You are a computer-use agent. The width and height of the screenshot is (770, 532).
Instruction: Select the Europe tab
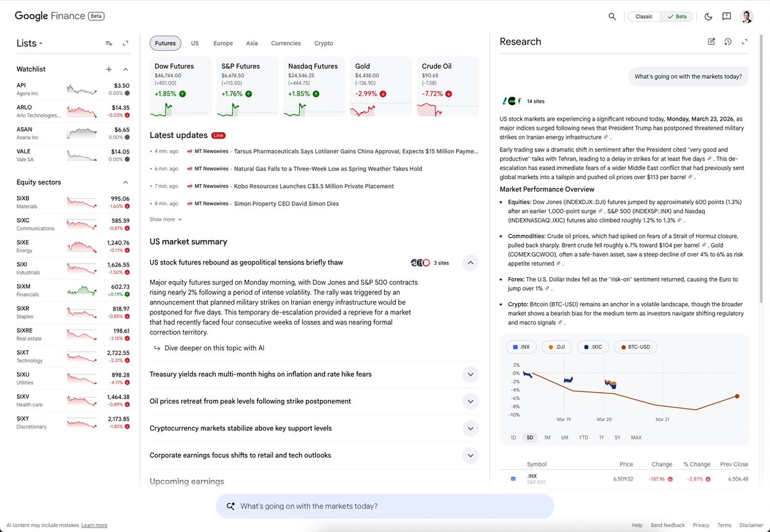tap(223, 43)
